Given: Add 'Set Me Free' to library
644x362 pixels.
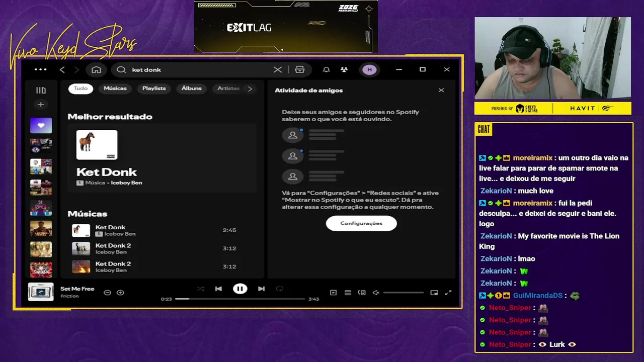Looking at the screenshot, I should [120, 293].
